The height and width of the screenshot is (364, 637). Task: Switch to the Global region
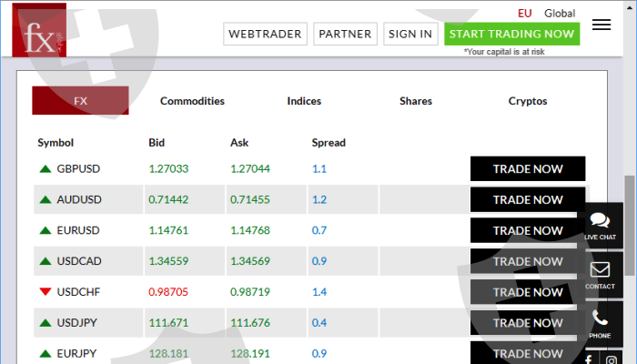pyautogui.click(x=560, y=13)
